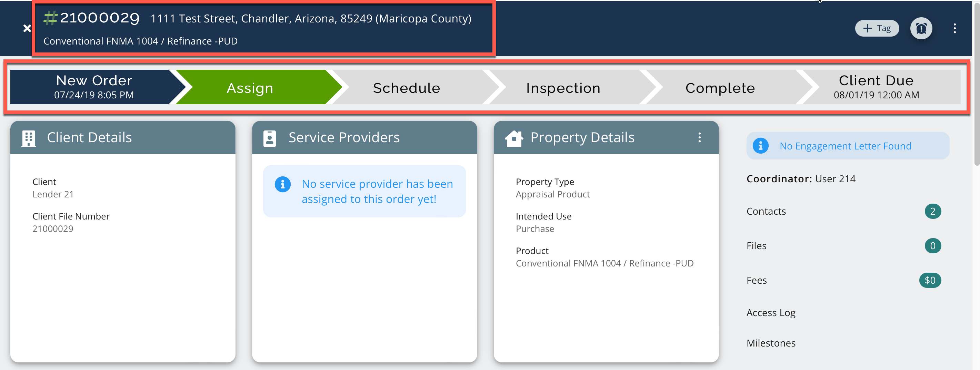Add a tag with the Tag button
Image resolution: width=980 pixels, height=370 pixels.
[877, 29]
